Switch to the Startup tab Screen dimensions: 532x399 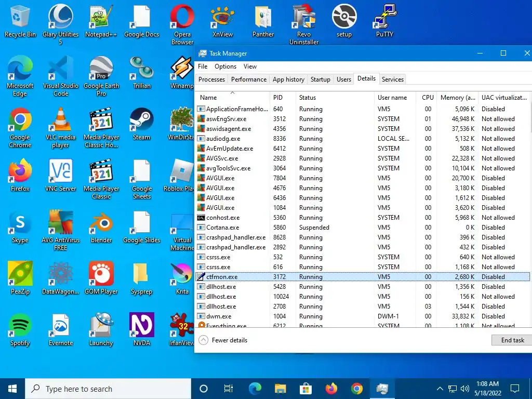pos(320,79)
